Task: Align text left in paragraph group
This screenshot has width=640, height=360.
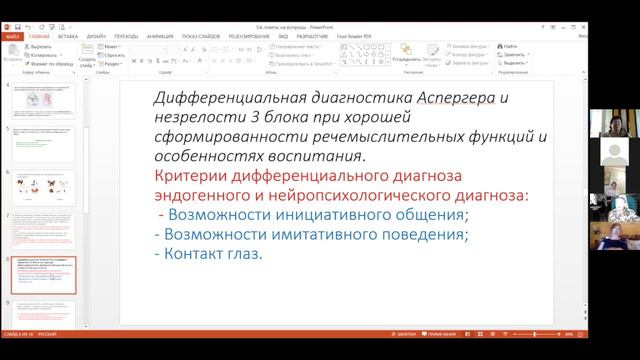Action: [214, 61]
